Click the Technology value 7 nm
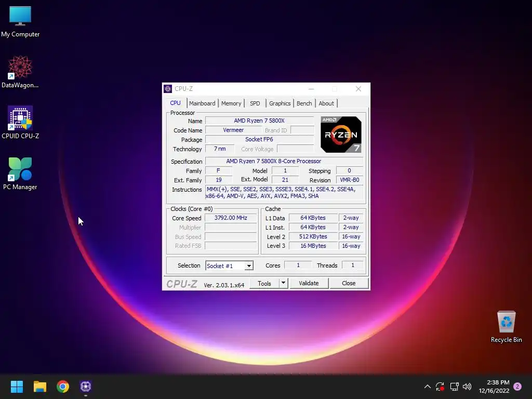 pyautogui.click(x=220, y=149)
